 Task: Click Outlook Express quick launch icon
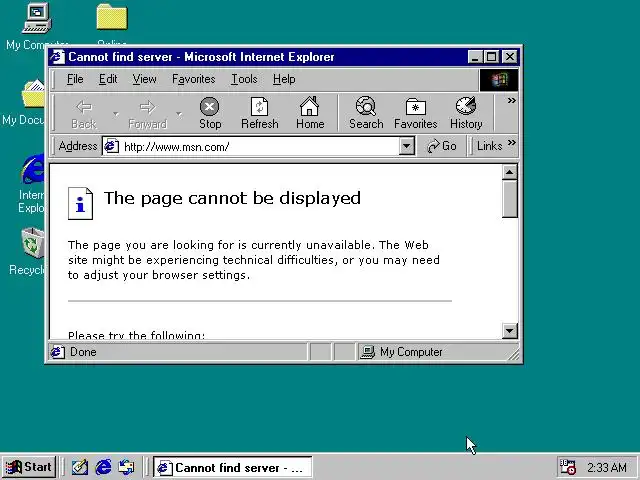tap(126, 467)
